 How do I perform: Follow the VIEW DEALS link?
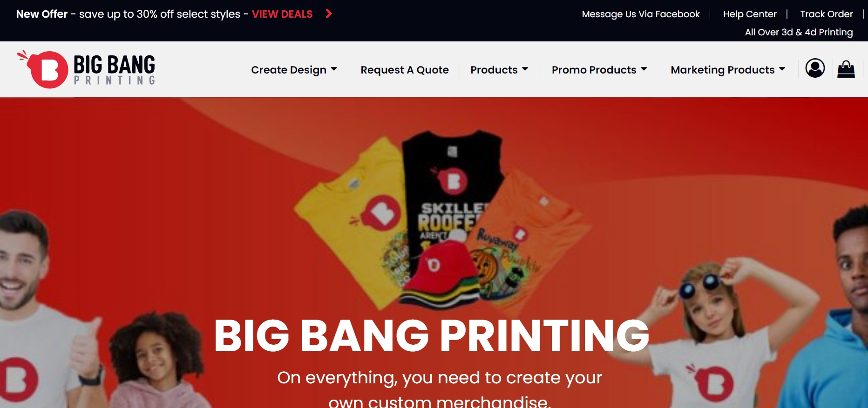tap(282, 14)
